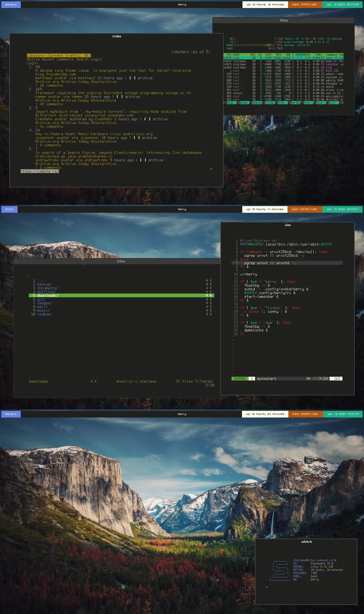Image resolution: width=364 pixels, height=614 pixels.
Task: Click '37 files filtered' in Vifm status
Action: tap(194, 382)
